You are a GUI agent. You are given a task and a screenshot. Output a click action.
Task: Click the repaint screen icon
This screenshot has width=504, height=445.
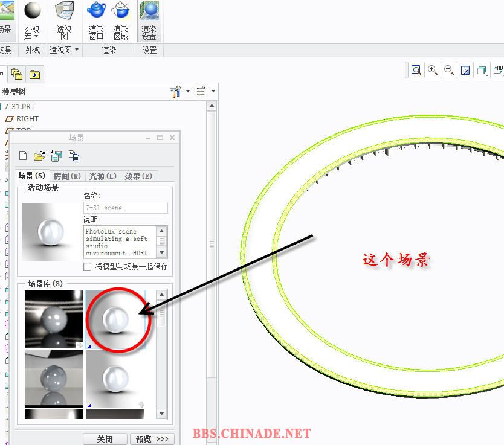pos(465,70)
